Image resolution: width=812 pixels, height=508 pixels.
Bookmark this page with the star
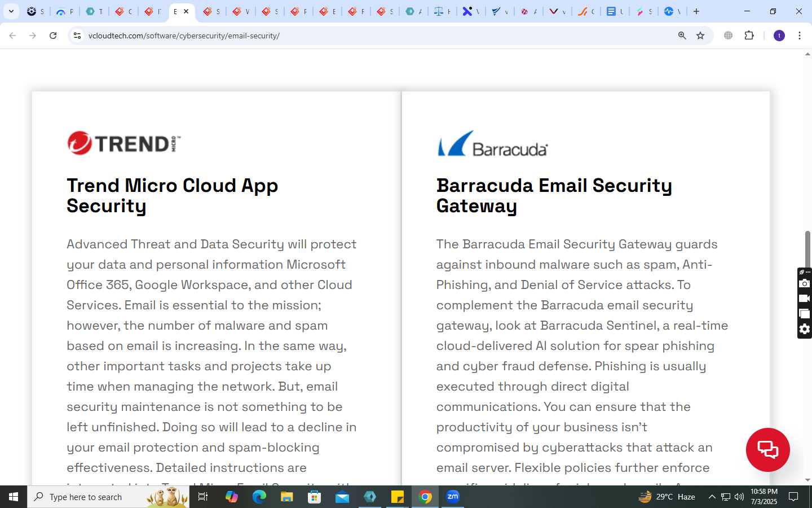pos(700,36)
